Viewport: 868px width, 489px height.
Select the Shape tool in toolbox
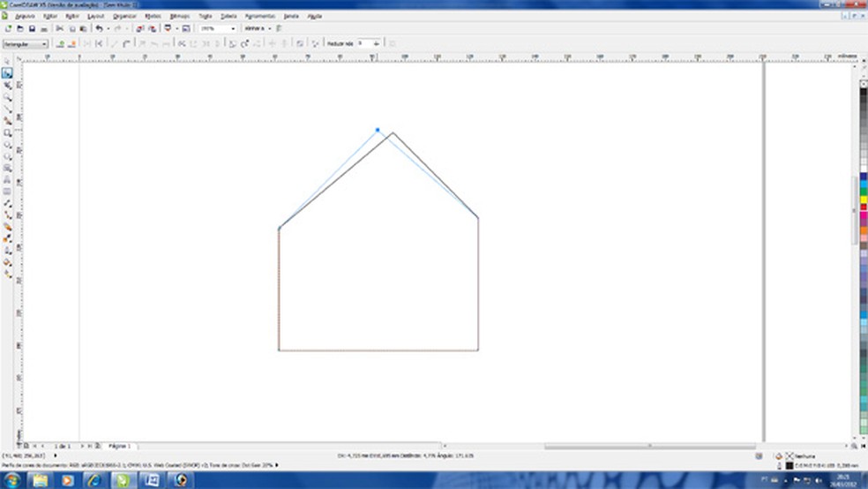pyautogui.click(x=7, y=73)
